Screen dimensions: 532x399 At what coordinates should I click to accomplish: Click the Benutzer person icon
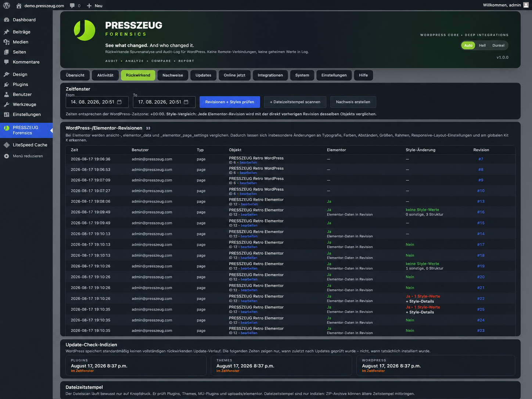click(7, 94)
